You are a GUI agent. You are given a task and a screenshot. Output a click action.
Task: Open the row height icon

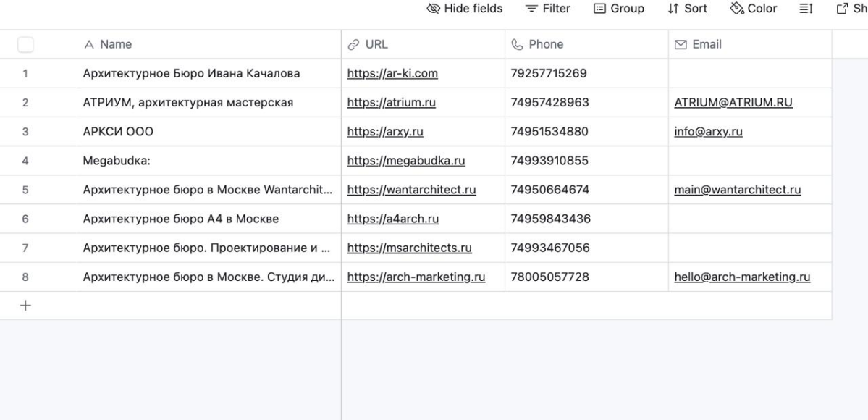(806, 8)
